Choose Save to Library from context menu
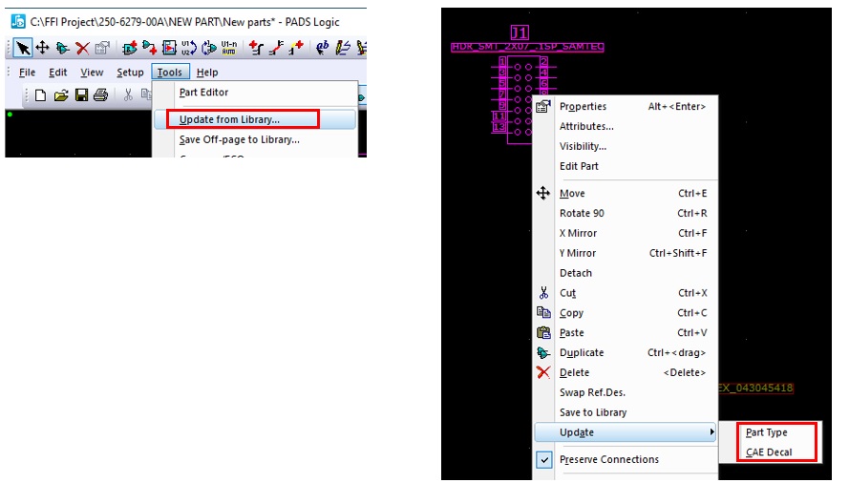Image resolution: width=849 pixels, height=504 pixels. pos(593,412)
